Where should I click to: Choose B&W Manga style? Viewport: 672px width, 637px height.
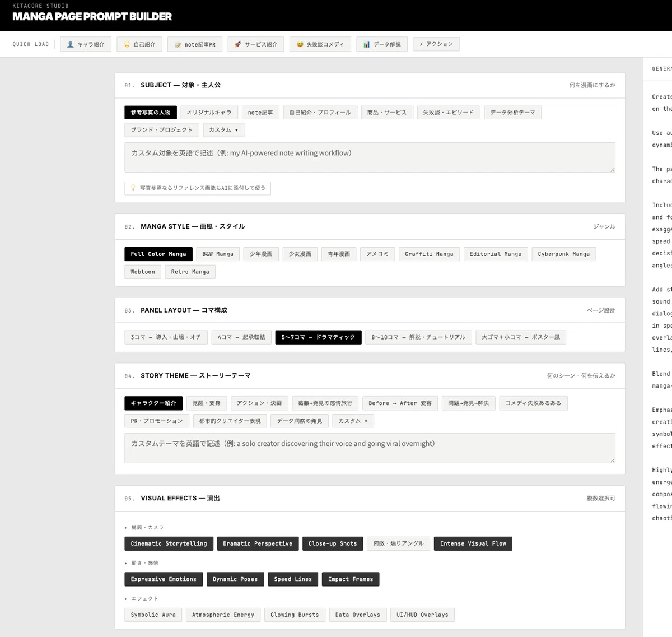click(218, 254)
